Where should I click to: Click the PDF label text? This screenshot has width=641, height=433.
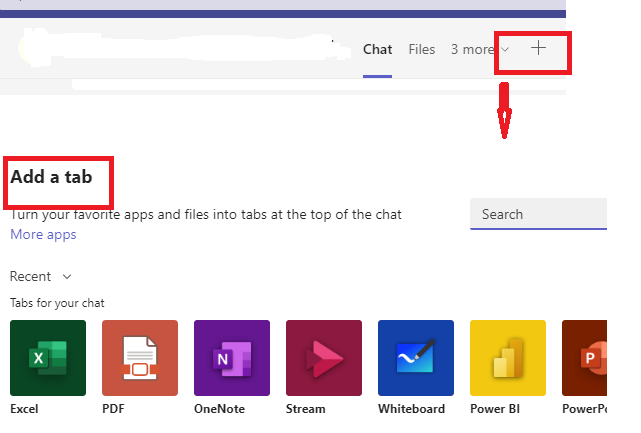click(113, 409)
